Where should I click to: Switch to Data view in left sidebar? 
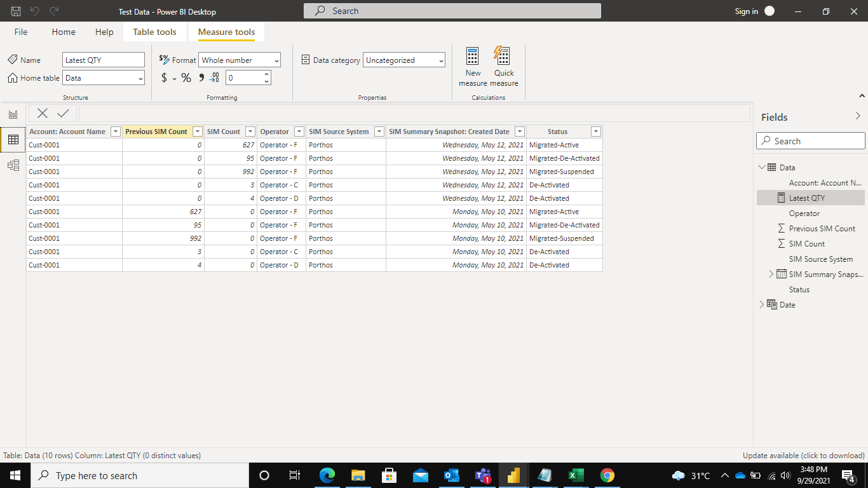(13, 140)
